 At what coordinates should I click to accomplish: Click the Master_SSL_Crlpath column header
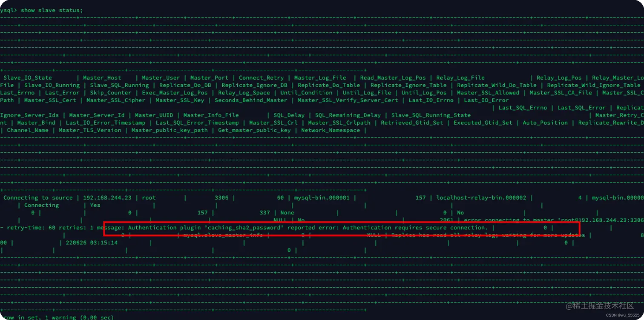coord(339,123)
